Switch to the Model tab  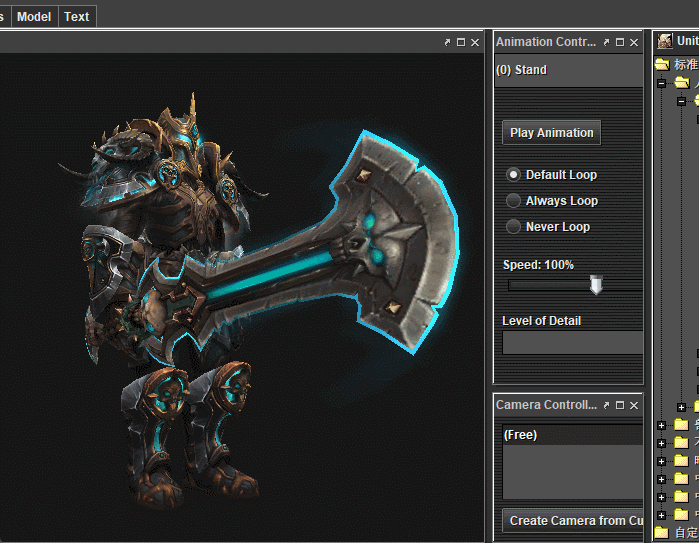click(34, 17)
